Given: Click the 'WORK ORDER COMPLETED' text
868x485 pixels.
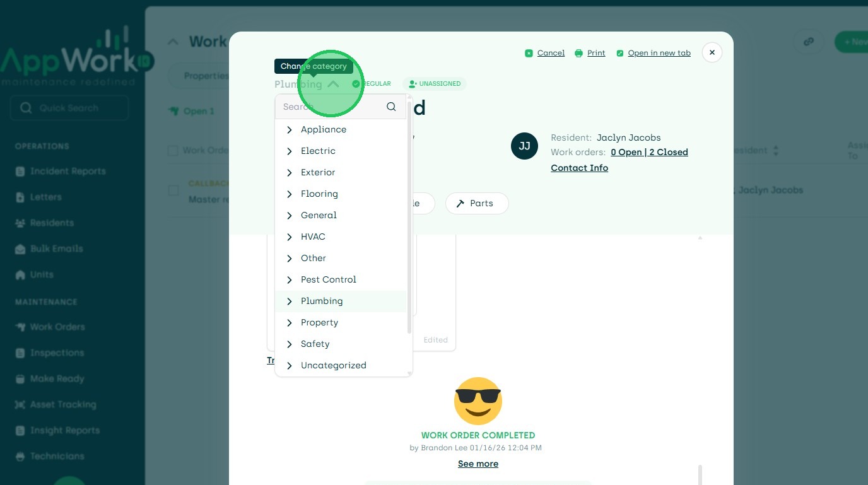Looking at the screenshot, I should pyautogui.click(x=478, y=435).
